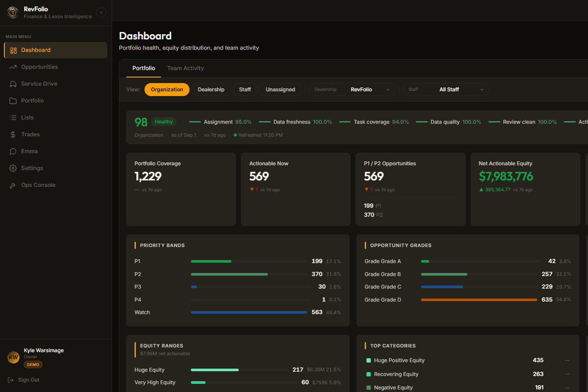Open the Dealership RevFolio dropdown

point(352,90)
